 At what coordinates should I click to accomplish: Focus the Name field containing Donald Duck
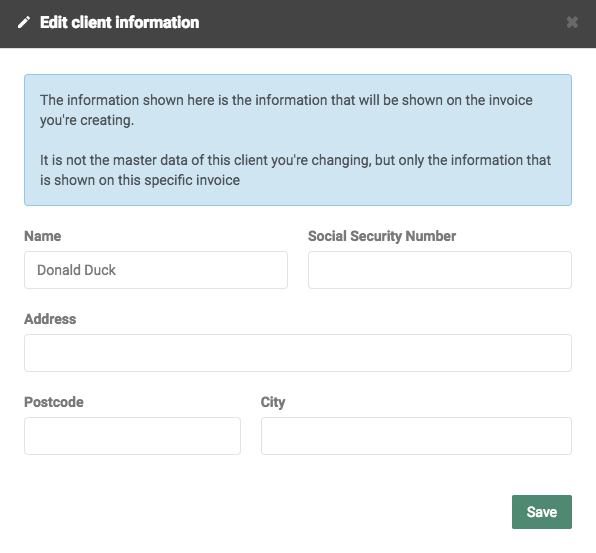[x=156, y=270]
